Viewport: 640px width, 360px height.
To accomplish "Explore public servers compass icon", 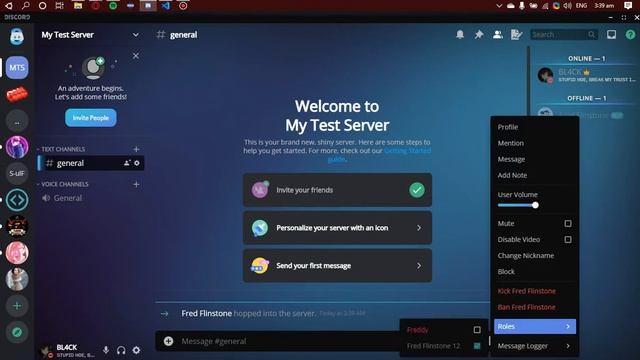I will pyautogui.click(x=17, y=332).
